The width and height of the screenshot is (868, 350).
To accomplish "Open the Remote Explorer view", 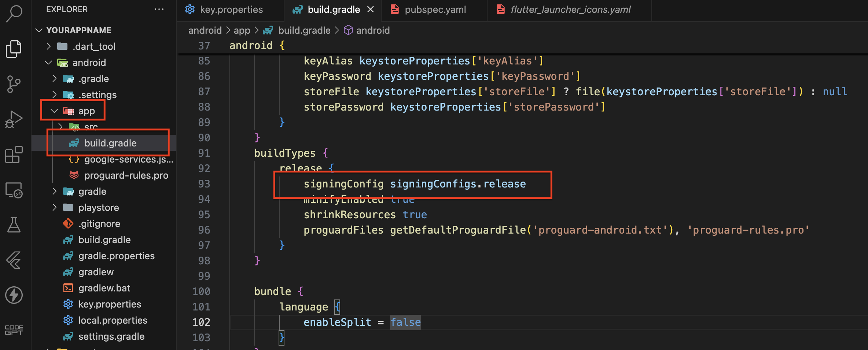I will coord(14,190).
